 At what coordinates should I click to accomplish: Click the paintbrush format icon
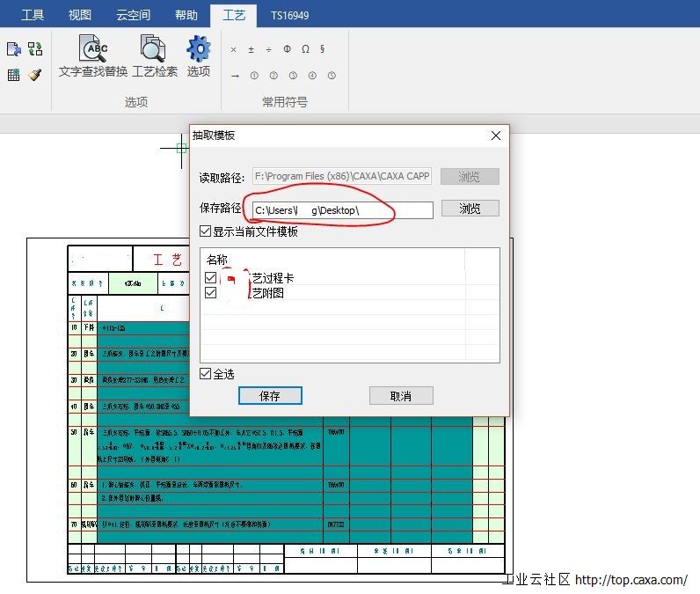(35, 75)
